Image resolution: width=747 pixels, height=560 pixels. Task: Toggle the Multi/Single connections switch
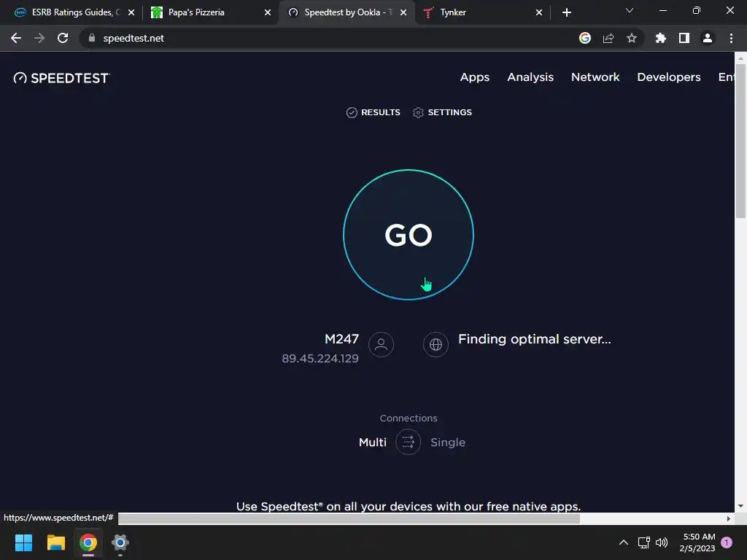[x=409, y=442]
